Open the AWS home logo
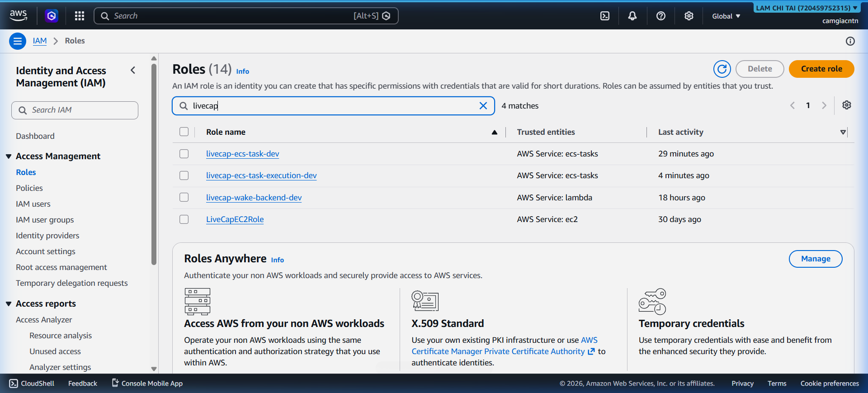The width and height of the screenshot is (868, 393). [x=19, y=15]
